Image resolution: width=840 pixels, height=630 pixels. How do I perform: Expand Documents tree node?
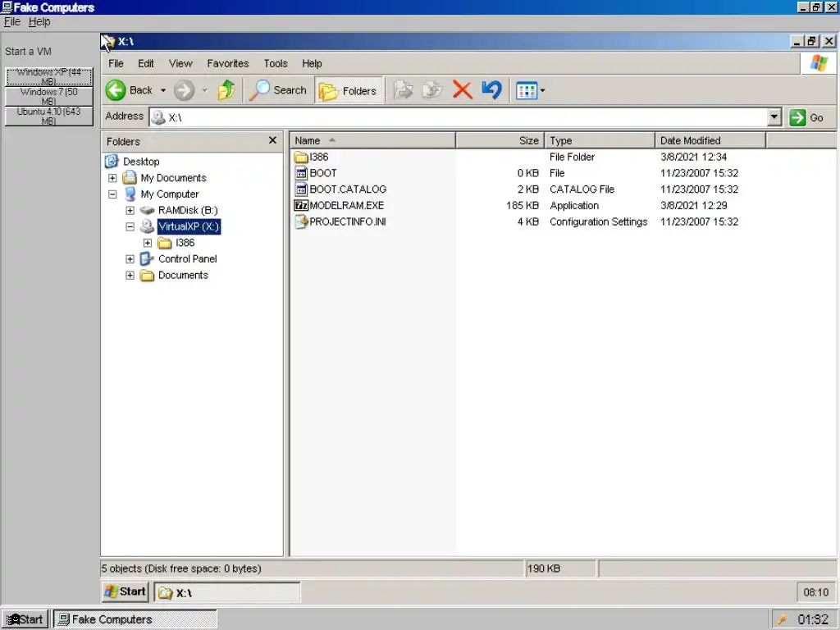pos(130,276)
